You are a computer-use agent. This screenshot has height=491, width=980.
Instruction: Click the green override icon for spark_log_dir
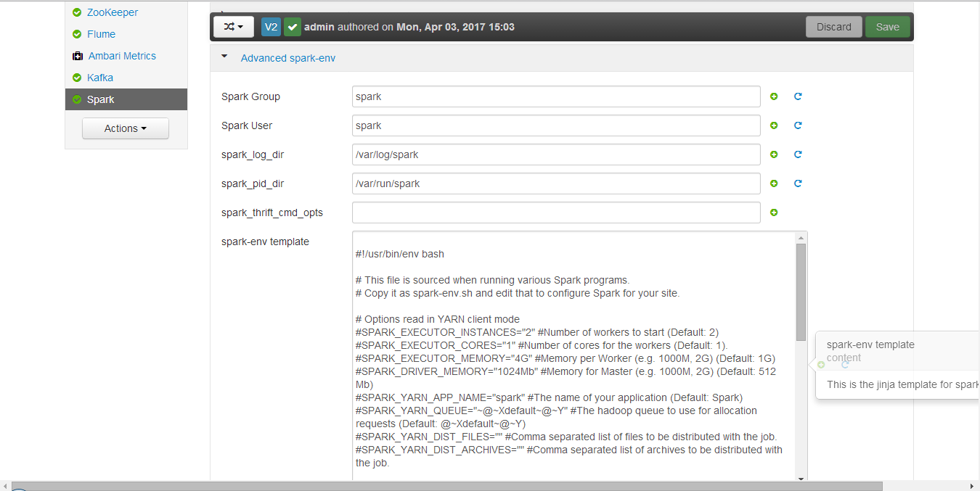pyautogui.click(x=774, y=154)
